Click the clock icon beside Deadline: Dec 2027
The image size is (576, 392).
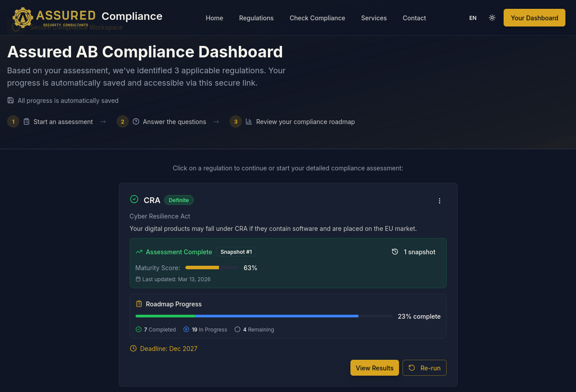tap(133, 348)
